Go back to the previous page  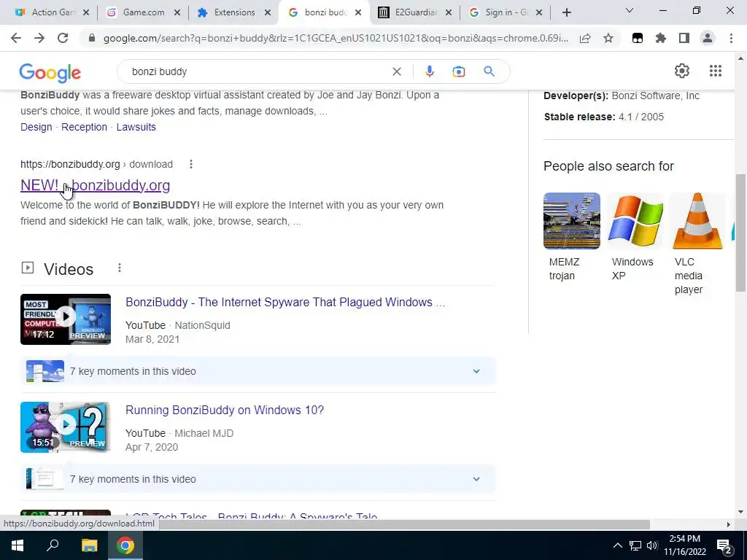(x=16, y=38)
